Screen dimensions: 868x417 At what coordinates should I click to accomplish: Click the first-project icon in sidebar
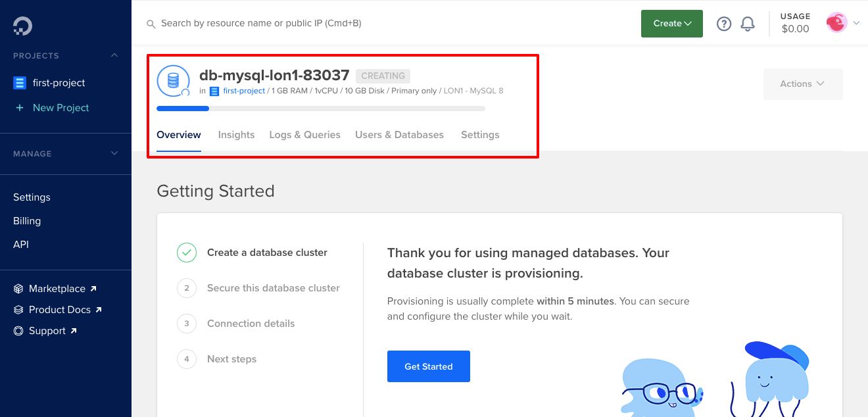click(20, 83)
